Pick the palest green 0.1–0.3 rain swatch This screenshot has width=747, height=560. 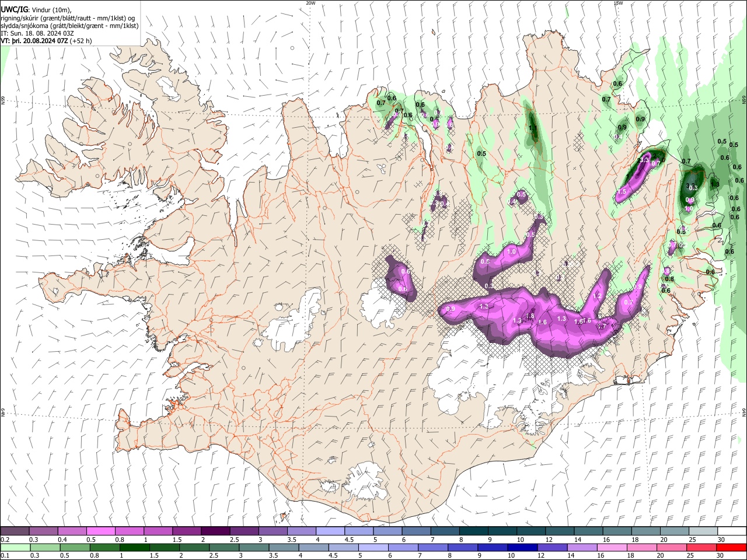click(x=15, y=547)
